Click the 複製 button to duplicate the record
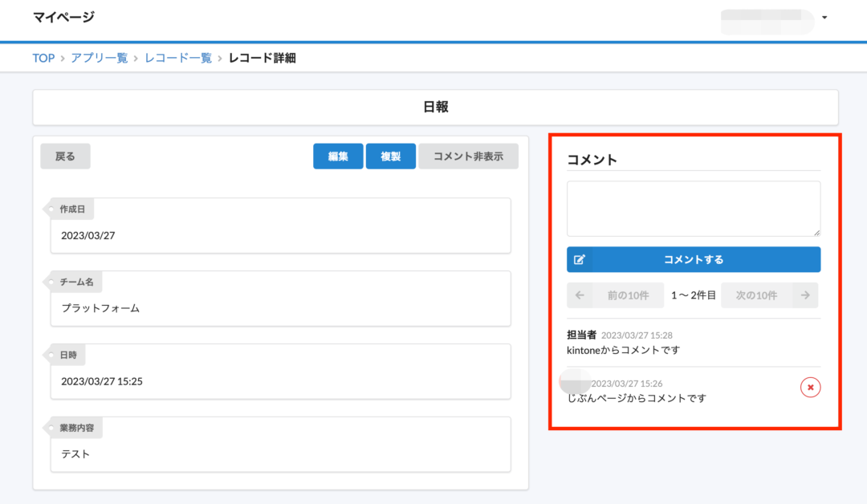 [x=390, y=156]
